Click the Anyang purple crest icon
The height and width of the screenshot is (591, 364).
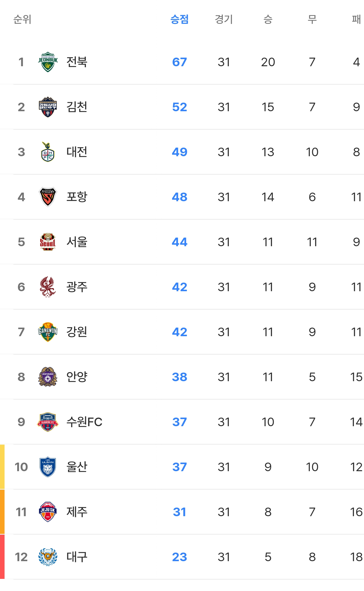[48, 377]
